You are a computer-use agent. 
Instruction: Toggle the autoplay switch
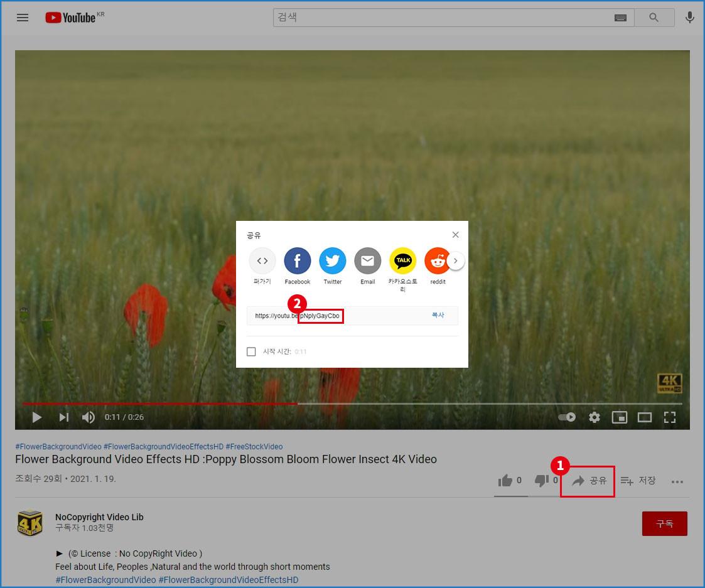tap(567, 417)
